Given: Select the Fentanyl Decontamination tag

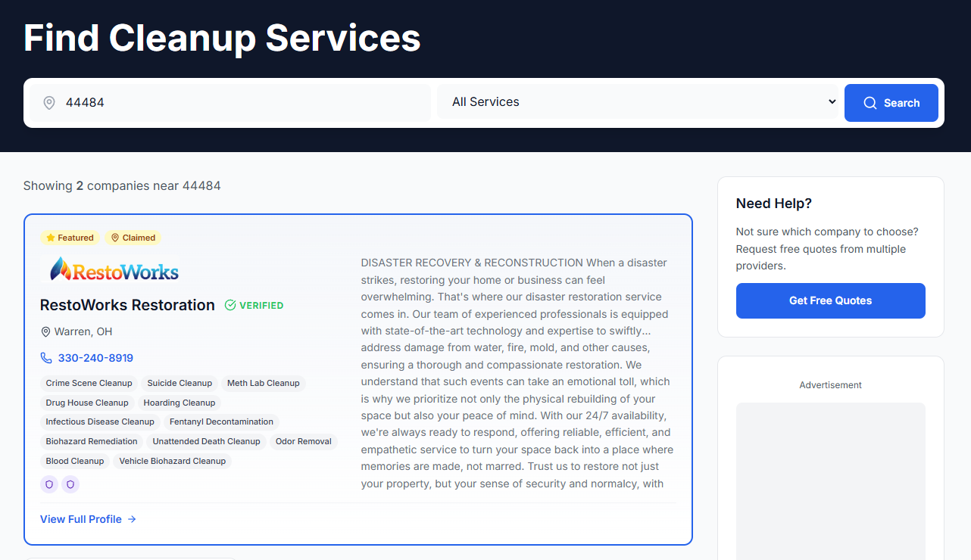Looking at the screenshot, I should [x=220, y=422].
